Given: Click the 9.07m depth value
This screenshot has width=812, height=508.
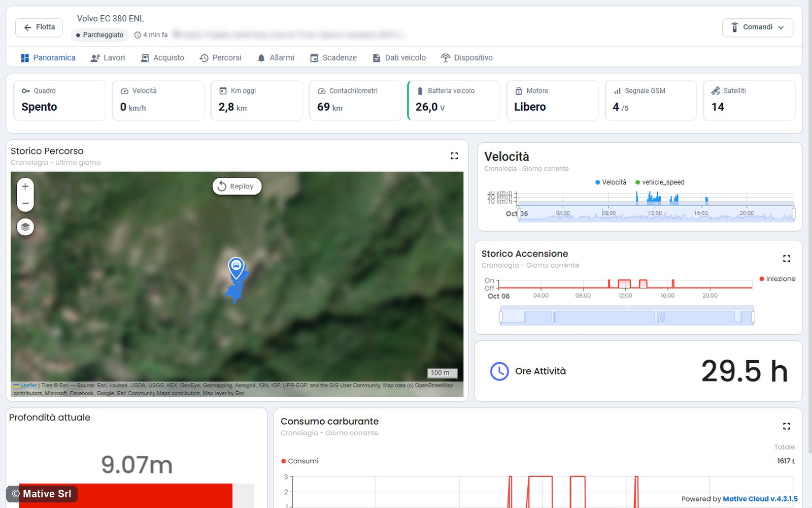Looking at the screenshot, I should click(137, 465).
